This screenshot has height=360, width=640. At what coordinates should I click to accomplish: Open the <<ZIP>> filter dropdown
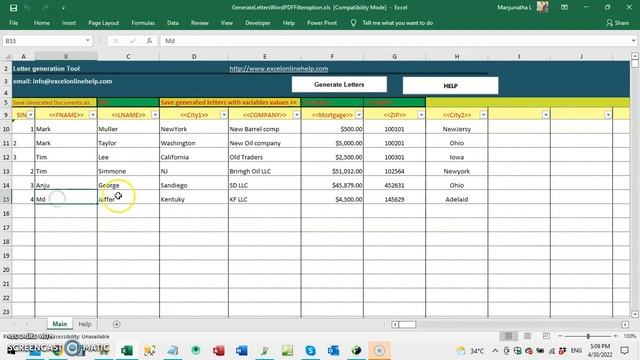(421, 115)
